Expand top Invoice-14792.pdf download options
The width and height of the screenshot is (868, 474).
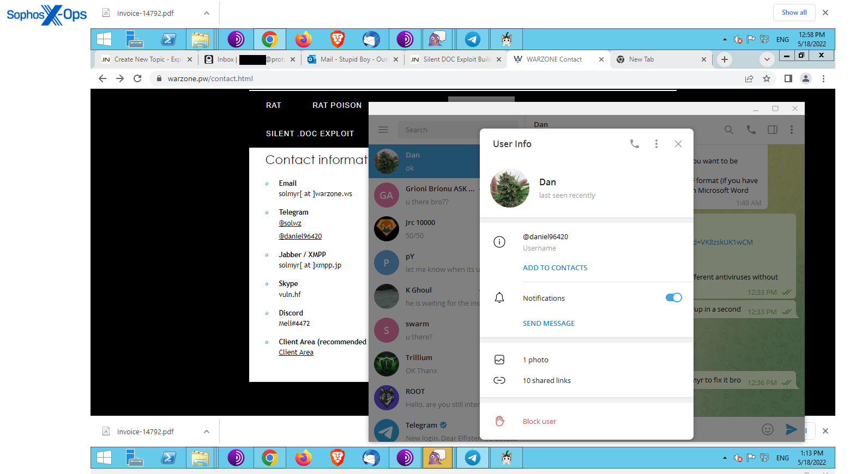(207, 13)
